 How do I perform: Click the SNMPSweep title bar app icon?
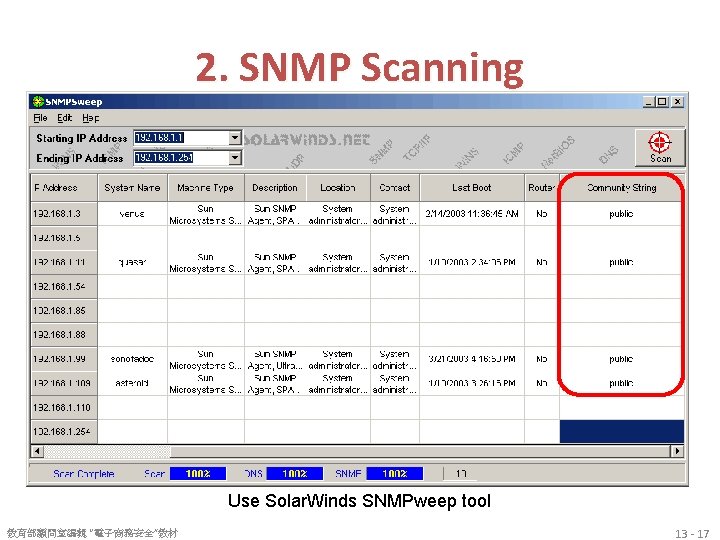pyautogui.click(x=38, y=101)
